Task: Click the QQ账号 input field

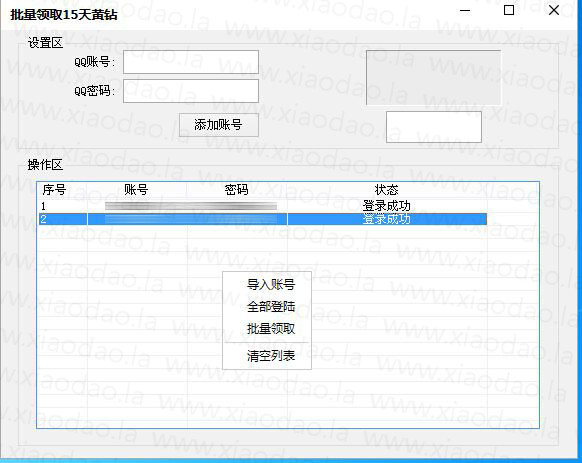Action: (x=191, y=62)
